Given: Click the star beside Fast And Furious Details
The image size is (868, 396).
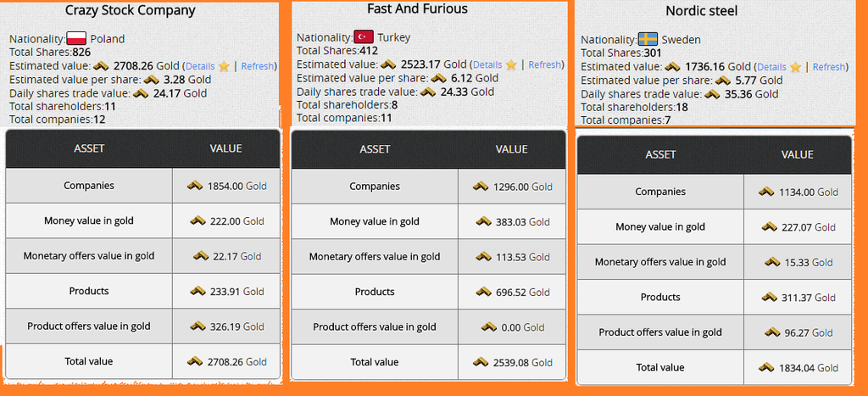Looking at the screenshot, I should (511, 64).
